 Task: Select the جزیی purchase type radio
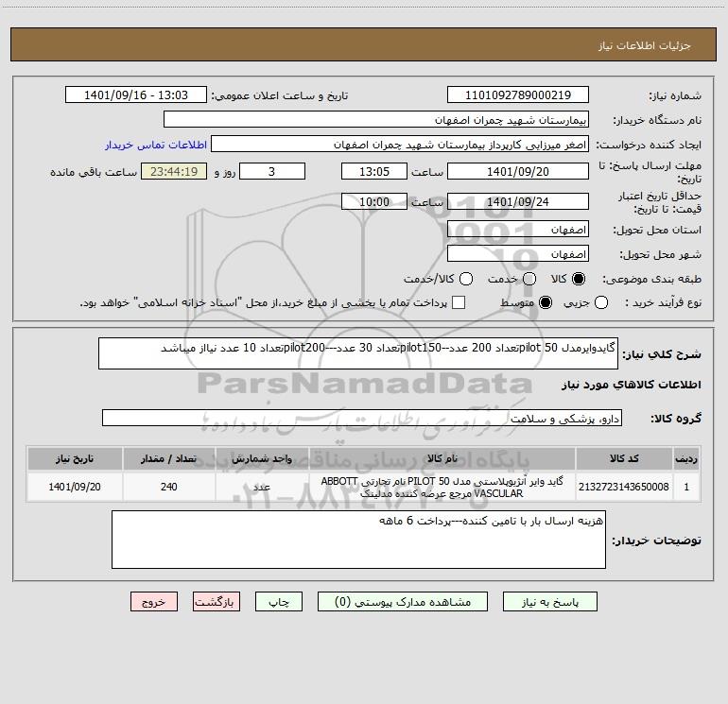[600, 302]
